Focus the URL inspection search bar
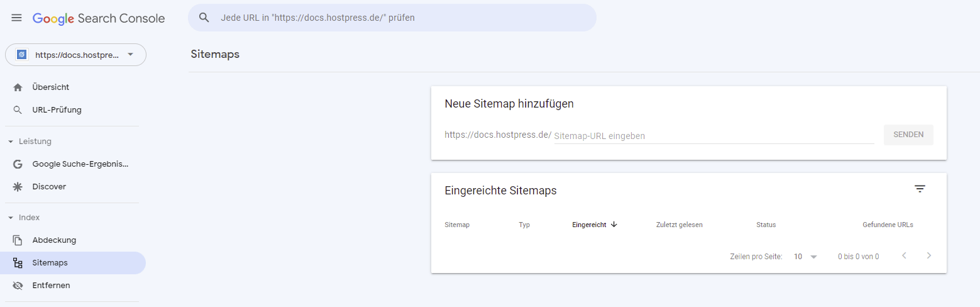Viewport: 980px width, 307px height. click(x=402, y=18)
